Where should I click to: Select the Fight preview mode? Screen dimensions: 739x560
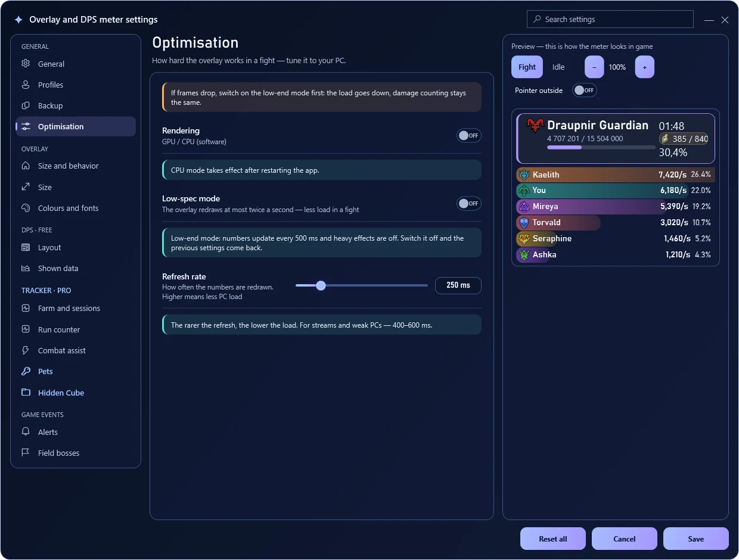click(x=527, y=67)
